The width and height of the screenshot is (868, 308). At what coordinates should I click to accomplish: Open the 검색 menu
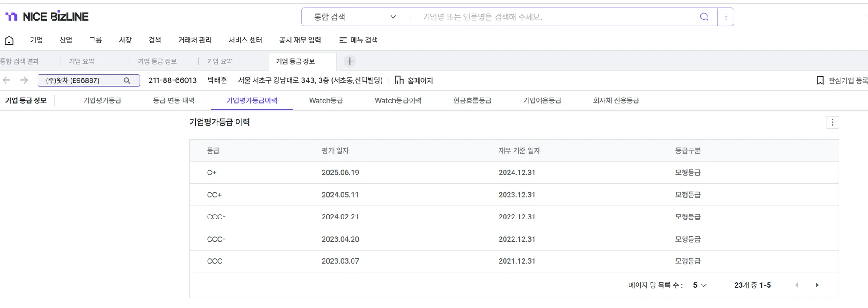click(155, 40)
